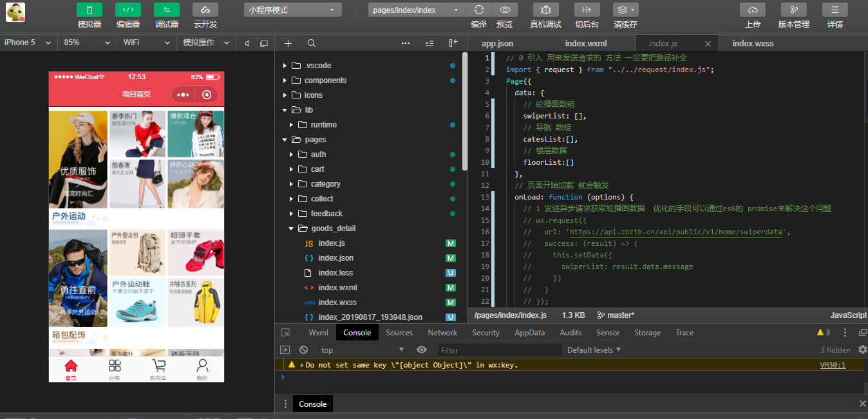The image size is (868, 419).
Task: Click the Upload (上传) cloud icon
Action: 753,10
